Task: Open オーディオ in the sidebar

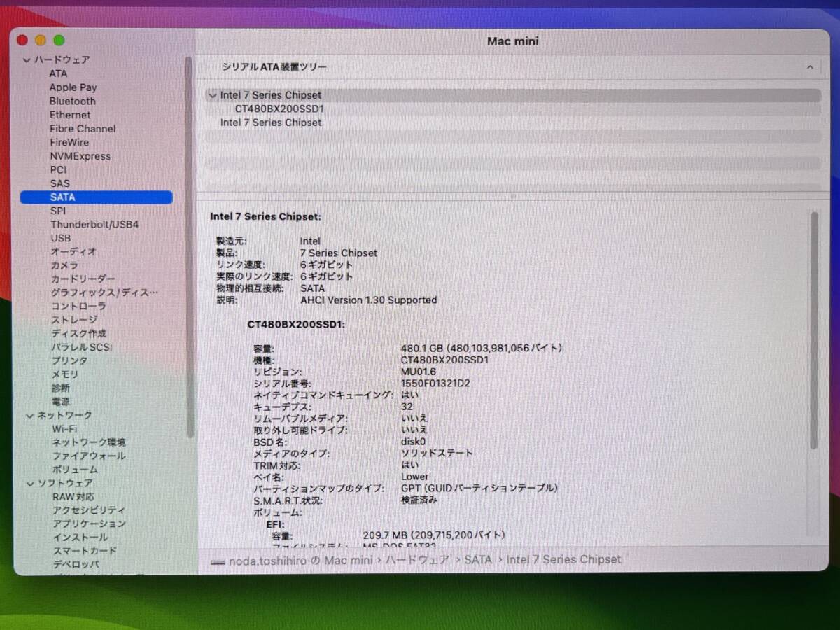Action: click(73, 252)
